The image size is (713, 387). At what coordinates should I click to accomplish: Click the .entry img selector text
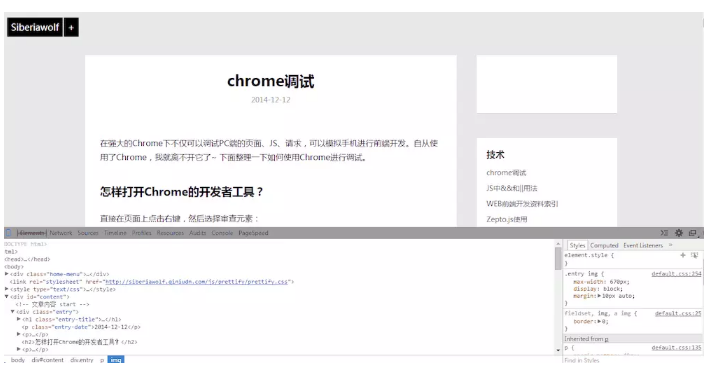[581, 274]
